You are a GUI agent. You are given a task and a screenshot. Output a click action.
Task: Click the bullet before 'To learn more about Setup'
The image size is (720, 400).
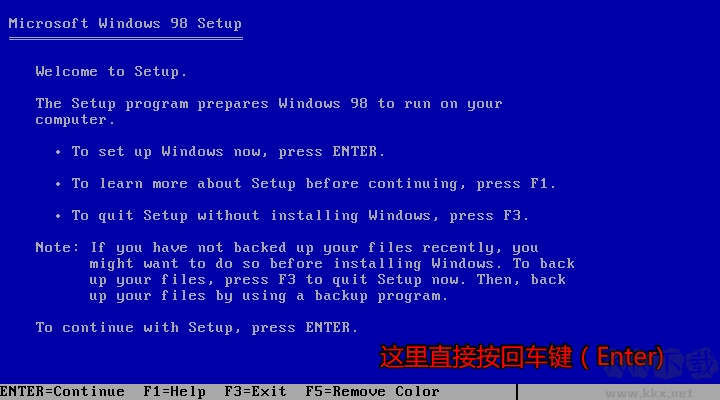pos(58,184)
